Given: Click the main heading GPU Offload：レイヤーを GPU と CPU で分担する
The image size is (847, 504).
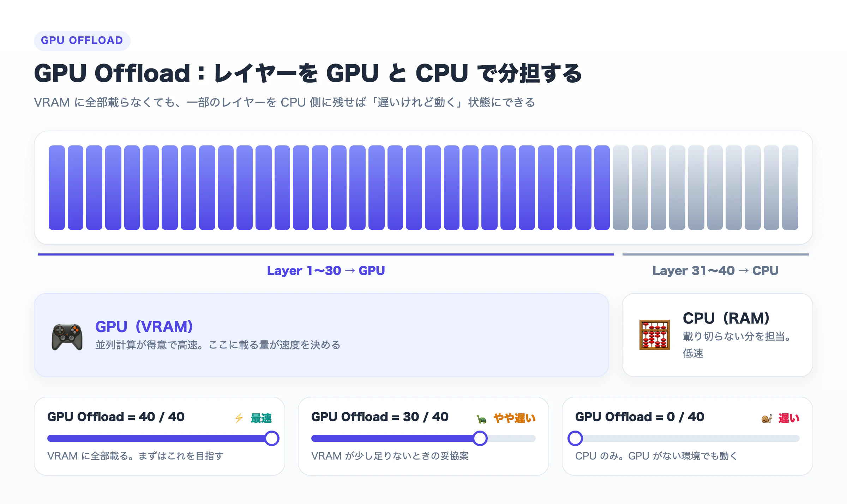Looking at the screenshot, I should [x=308, y=73].
